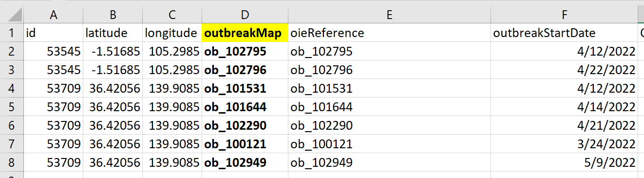The image size is (644, 178).
Task: Click the "longitude" header cell
Action: coord(172,33)
